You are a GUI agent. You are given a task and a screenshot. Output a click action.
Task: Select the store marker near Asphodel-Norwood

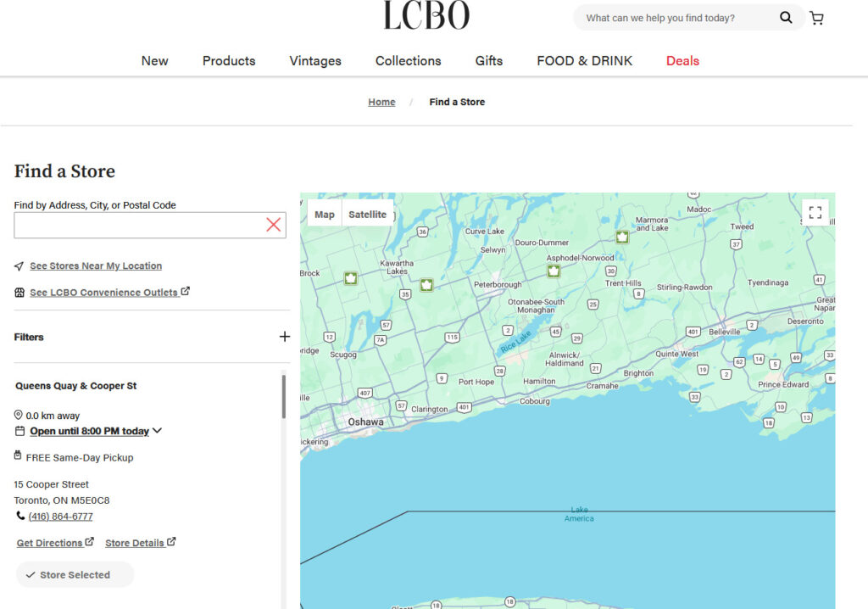point(554,271)
